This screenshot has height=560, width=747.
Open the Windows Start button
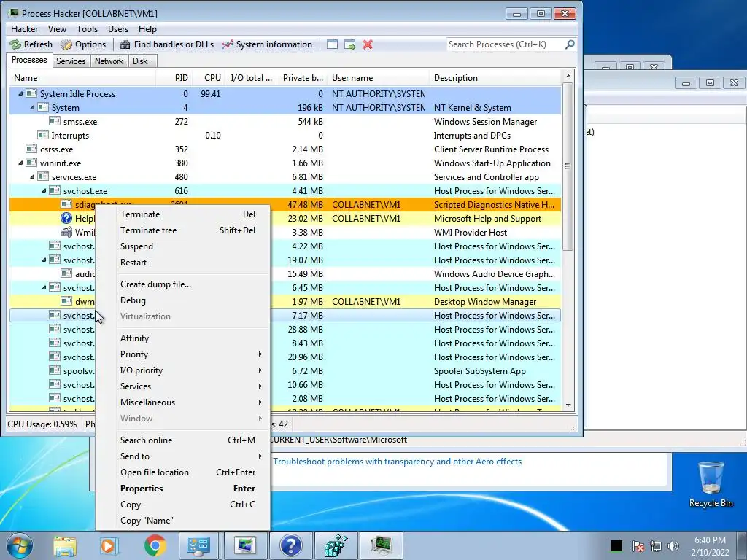click(20, 545)
